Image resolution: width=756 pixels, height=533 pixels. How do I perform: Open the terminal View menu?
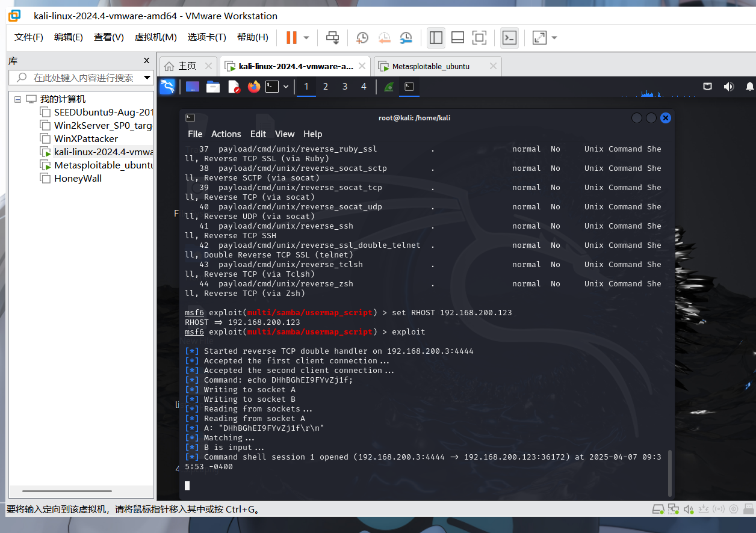click(285, 134)
